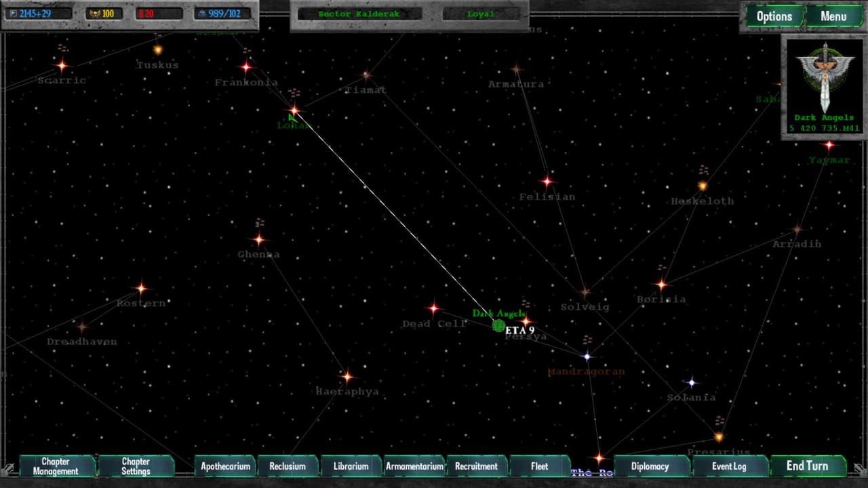Click the Yaymar star
The height and width of the screenshot is (488, 868).
tap(829, 145)
